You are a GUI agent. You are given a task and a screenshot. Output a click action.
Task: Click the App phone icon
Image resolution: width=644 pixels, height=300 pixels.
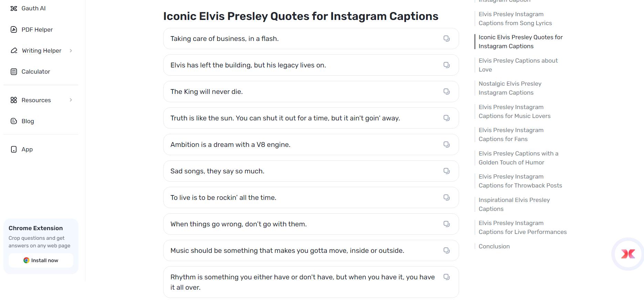click(13, 149)
